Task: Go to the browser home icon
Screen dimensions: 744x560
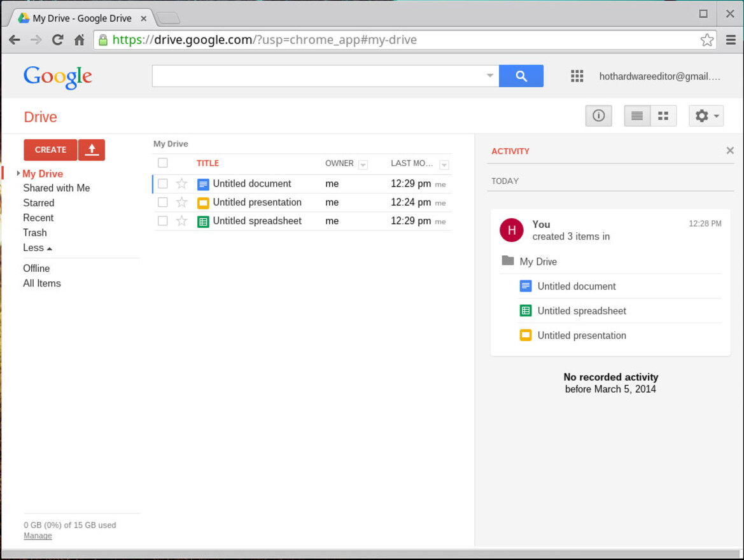Action: [80, 40]
